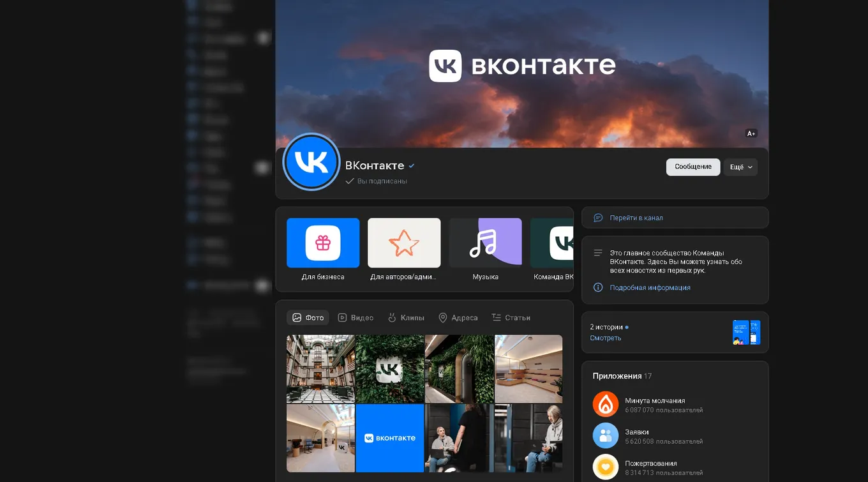Open the two people talking photo

[460, 438]
